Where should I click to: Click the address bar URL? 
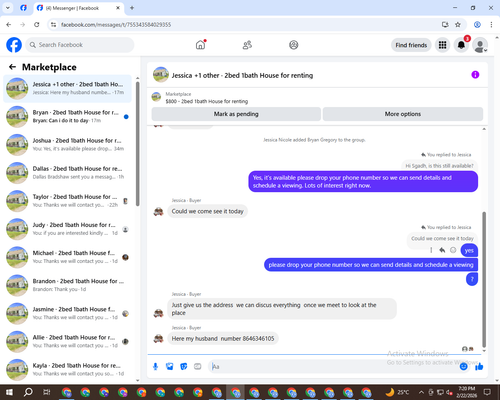pos(116,25)
